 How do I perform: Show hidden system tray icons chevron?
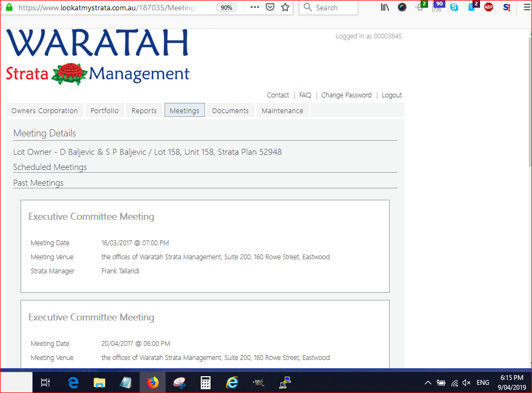[428, 383]
